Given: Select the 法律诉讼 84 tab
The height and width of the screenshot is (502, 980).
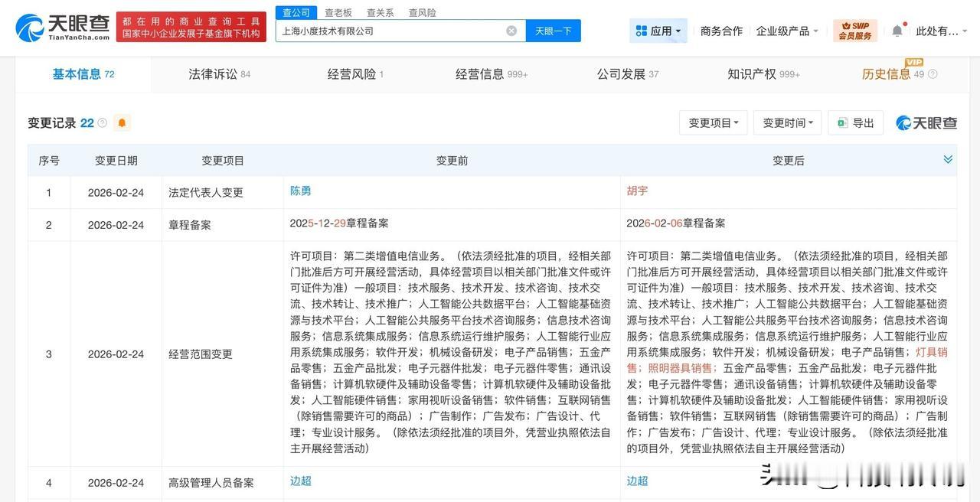Looking at the screenshot, I should pos(220,74).
